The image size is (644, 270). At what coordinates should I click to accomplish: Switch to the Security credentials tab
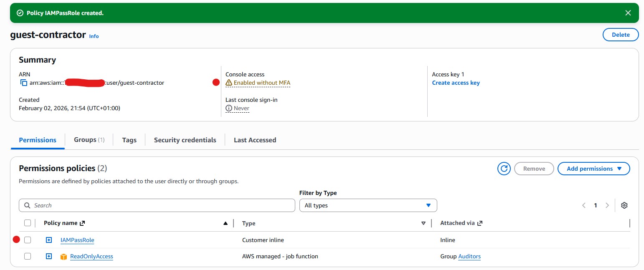tap(185, 140)
